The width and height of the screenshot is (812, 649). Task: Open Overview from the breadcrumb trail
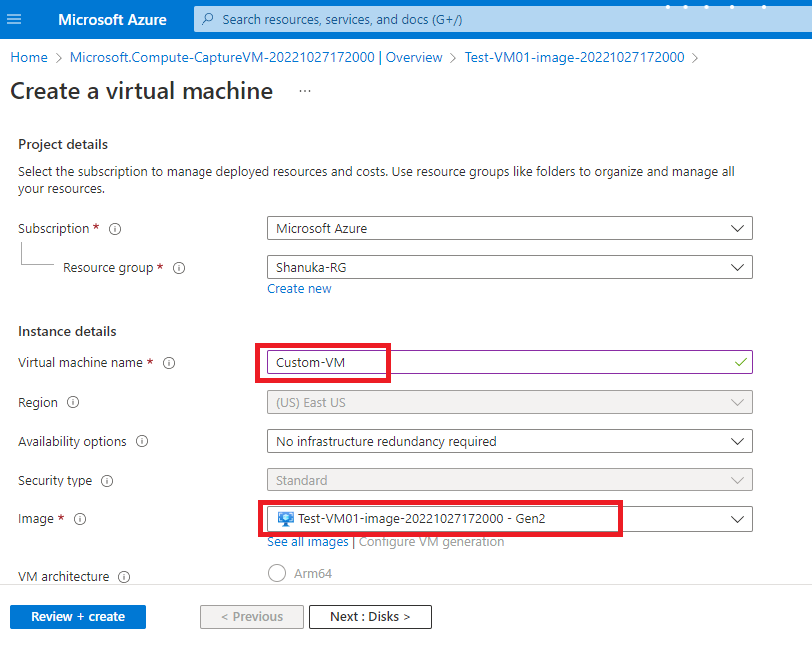(414, 57)
